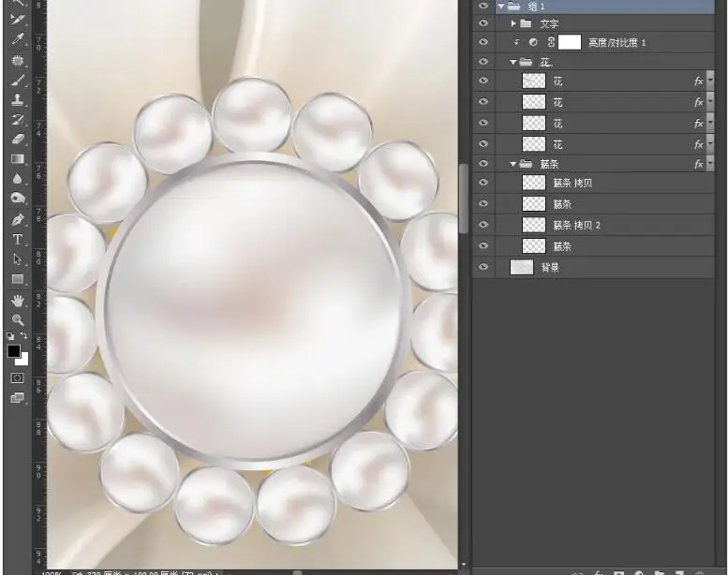Select the Brush tool

(18, 81)
